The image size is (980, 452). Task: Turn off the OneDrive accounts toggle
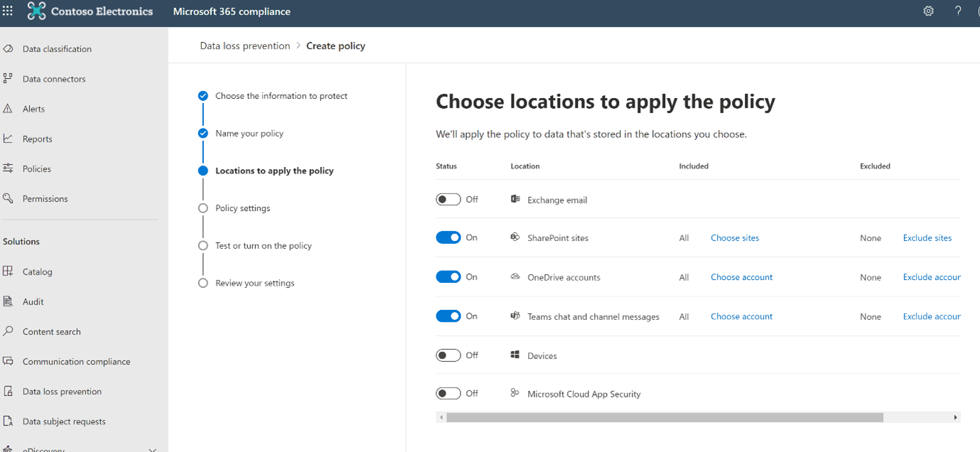(x=448, y=276)
